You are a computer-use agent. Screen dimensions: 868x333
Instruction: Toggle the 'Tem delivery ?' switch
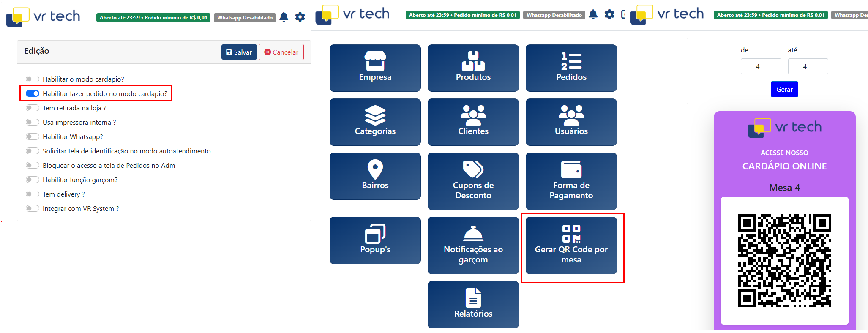click(33, 194)
